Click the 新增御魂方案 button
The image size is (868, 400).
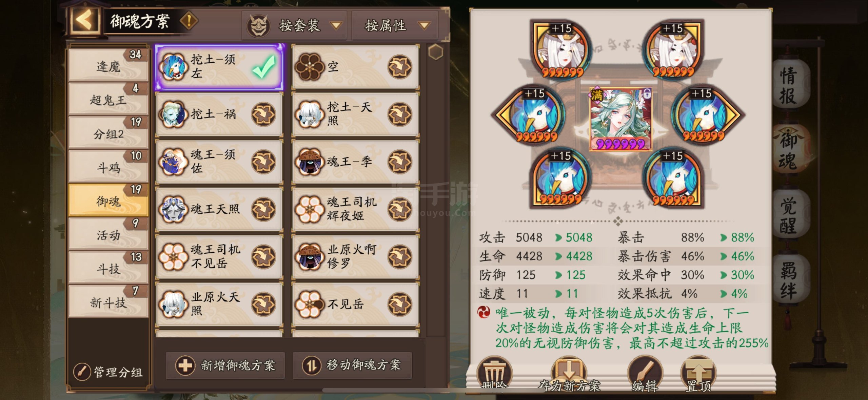[x=225, y=365]
